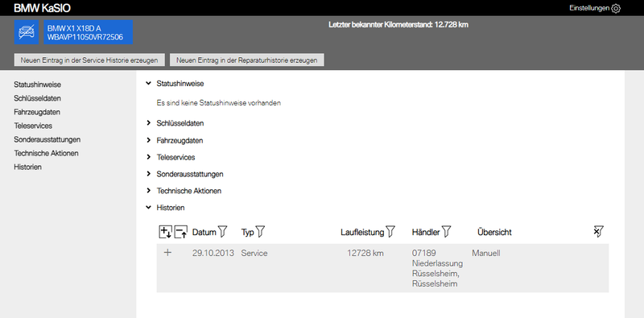The height and width of the screenshot is (318, 644).
Task: Click date cell 29.10.2013
Action: 213,253
